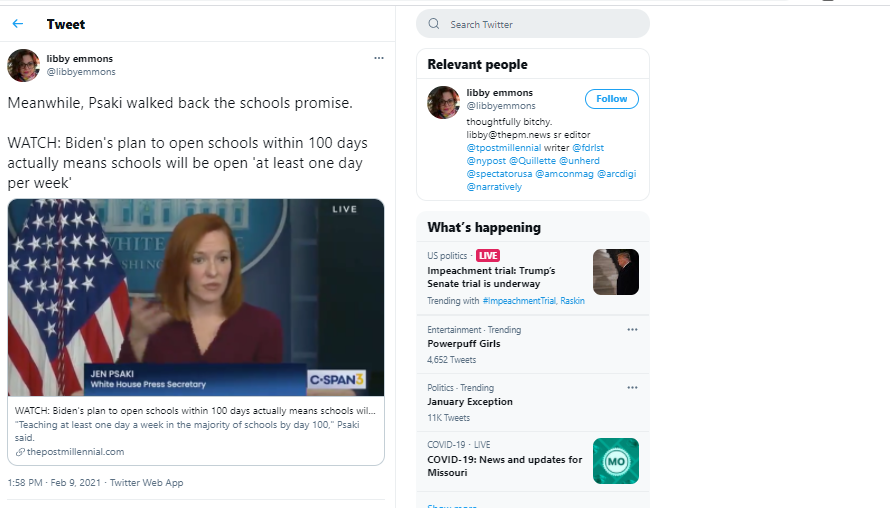This screenshot has height=508, width=890.
Task: Expand more options for Powerpuff Girls trend
Action: [x=632, y=330]
